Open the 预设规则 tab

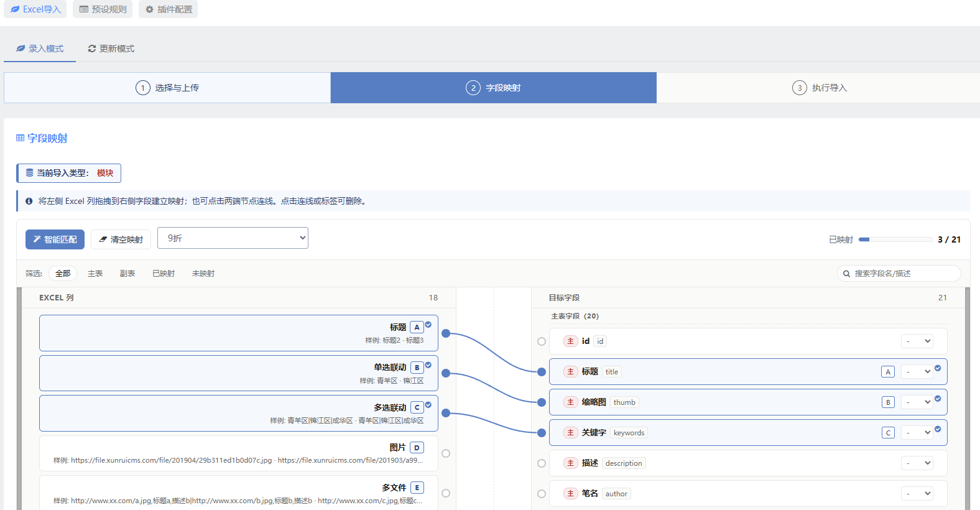[103, 9]
